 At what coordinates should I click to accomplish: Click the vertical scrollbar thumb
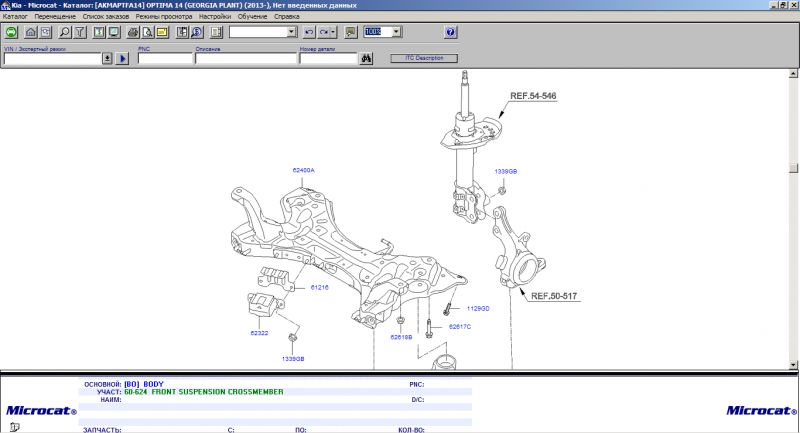tap(793, 168)
